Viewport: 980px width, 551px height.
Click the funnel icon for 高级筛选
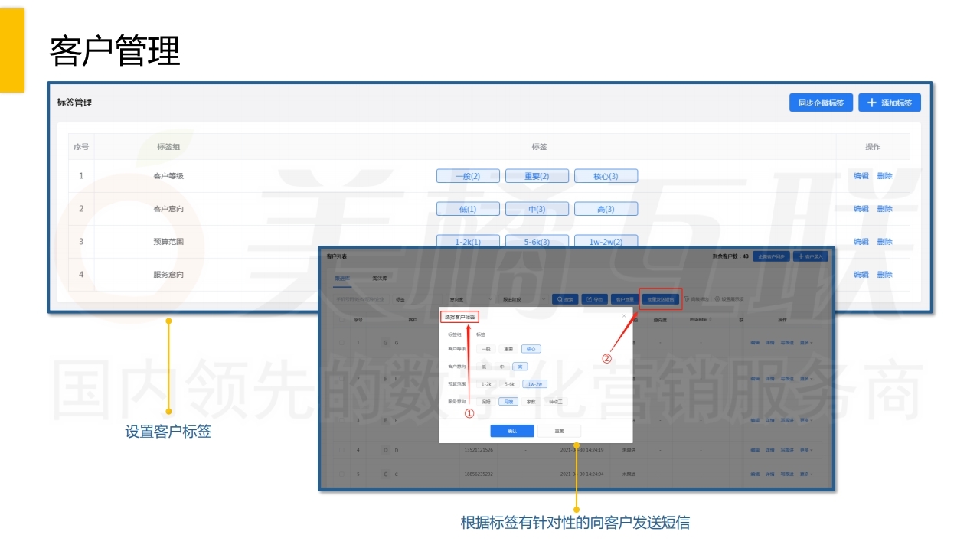click(686, 299)
